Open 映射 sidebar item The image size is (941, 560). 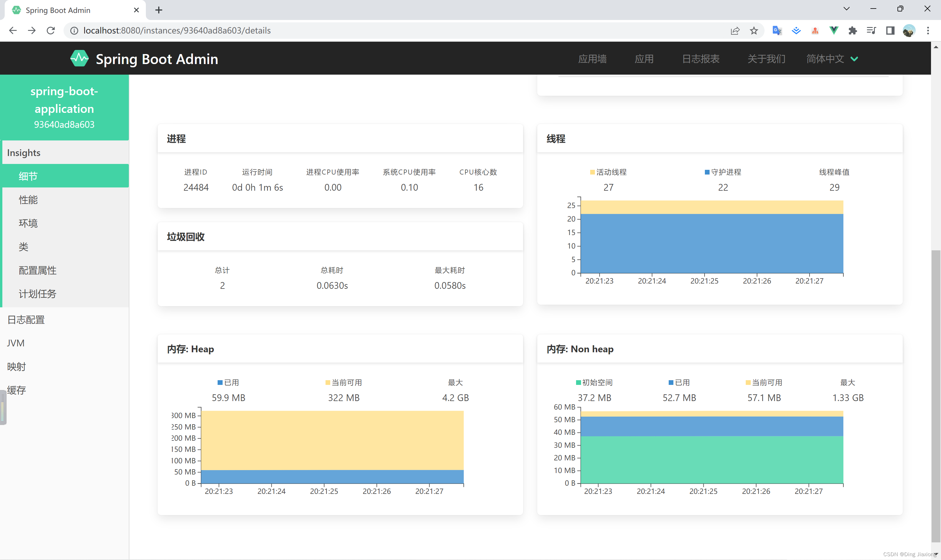[64, 366]
